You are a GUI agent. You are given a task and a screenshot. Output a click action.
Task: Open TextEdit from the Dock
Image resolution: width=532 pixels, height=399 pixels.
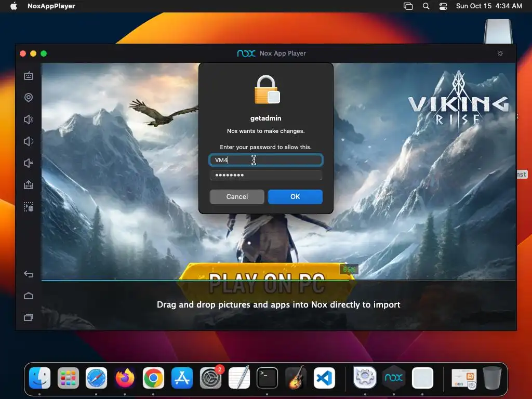[239, 378]
